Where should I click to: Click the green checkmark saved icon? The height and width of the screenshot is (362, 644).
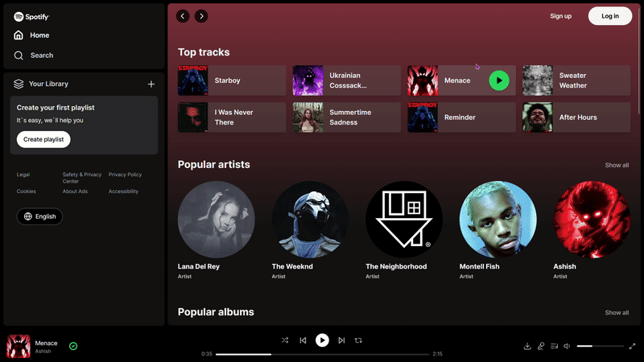click(x=73, y=346)
